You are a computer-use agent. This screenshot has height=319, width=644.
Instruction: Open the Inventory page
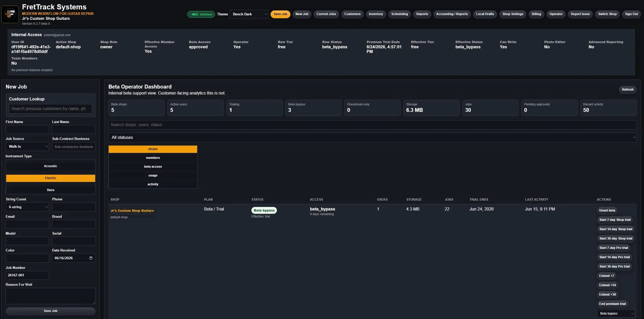376,14
